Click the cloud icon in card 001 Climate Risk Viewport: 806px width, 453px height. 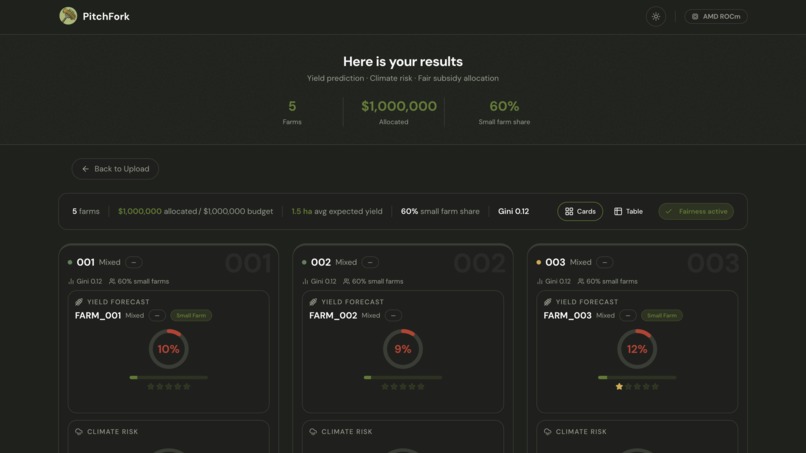79,431
